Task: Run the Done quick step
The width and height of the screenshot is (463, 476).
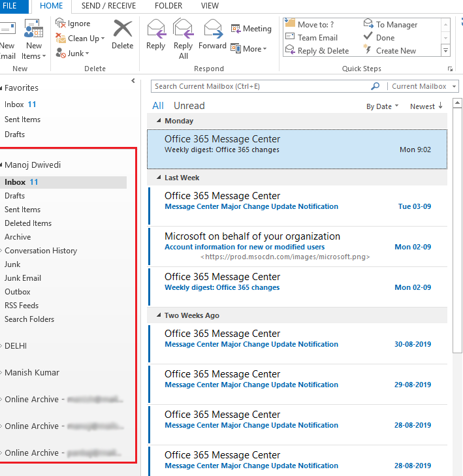Action: point(379,38)
